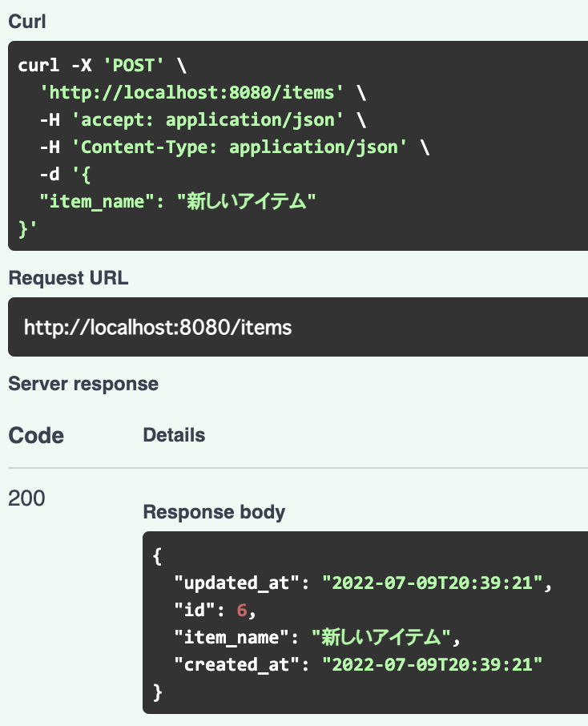Click the accept: application/json header line

coord(203,120)
